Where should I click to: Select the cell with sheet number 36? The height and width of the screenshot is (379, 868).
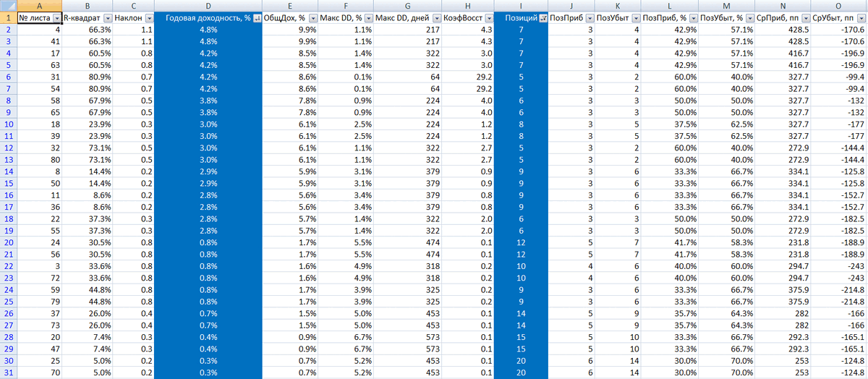click(x=39, y=207)
